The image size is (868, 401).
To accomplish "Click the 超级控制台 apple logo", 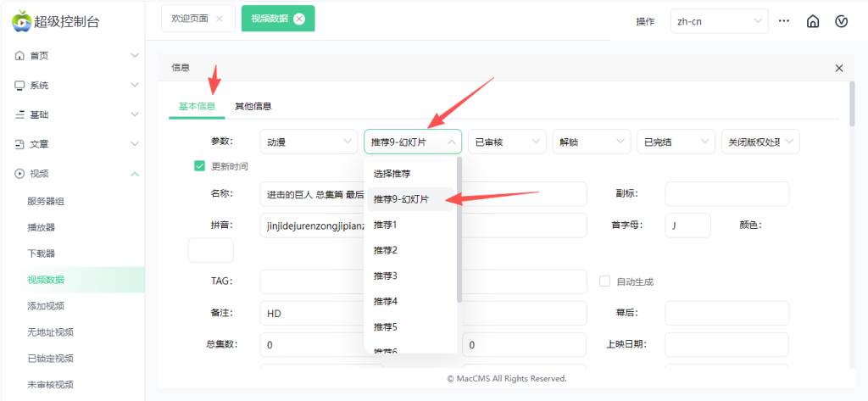I will coord(20,21).
